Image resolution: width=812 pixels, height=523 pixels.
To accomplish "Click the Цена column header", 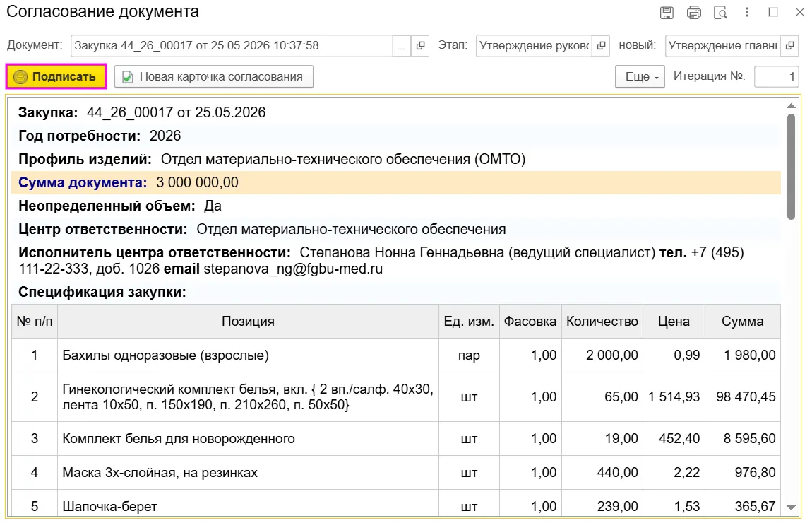I will tap(674, 322).
